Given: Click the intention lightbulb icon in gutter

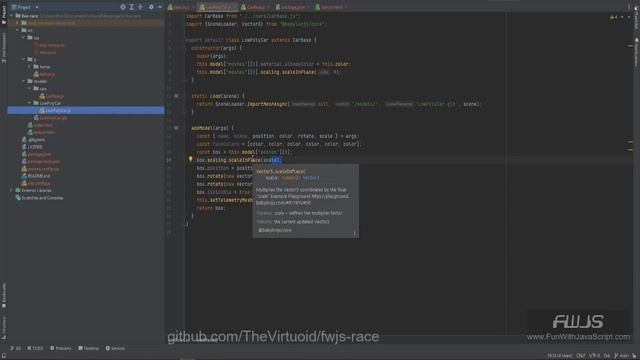Looking at the screenshot, I should [x=190, y=159].
